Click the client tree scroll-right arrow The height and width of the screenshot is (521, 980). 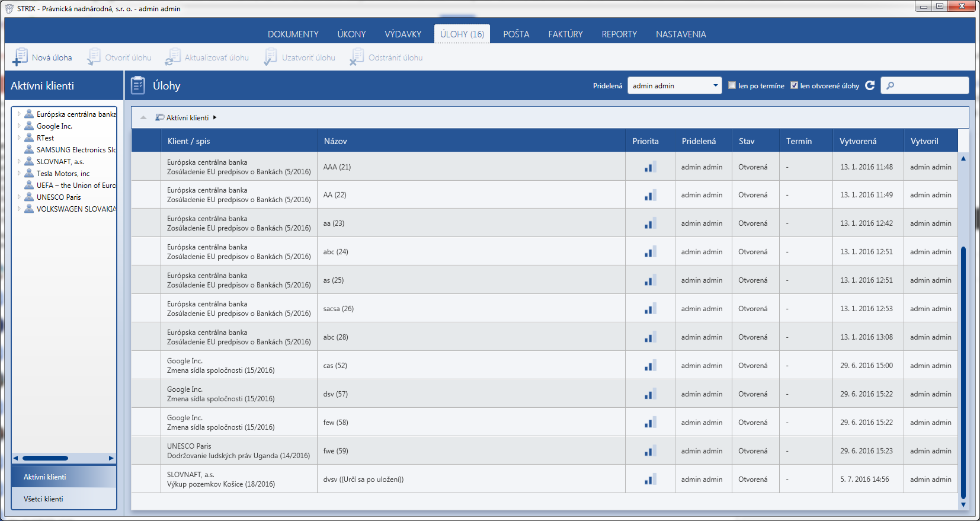coord(111,458)
